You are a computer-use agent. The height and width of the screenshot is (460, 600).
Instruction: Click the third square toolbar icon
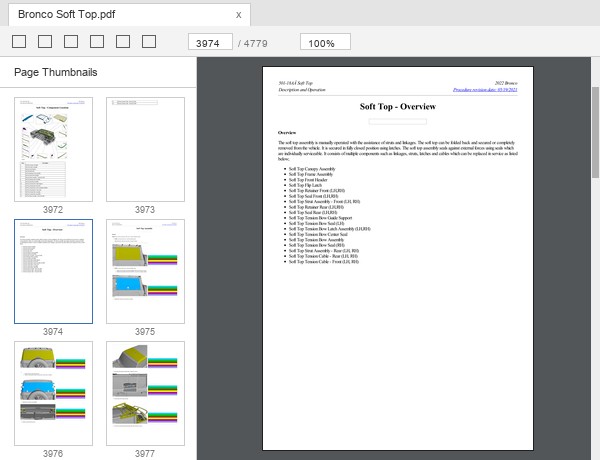coord(71,42)
